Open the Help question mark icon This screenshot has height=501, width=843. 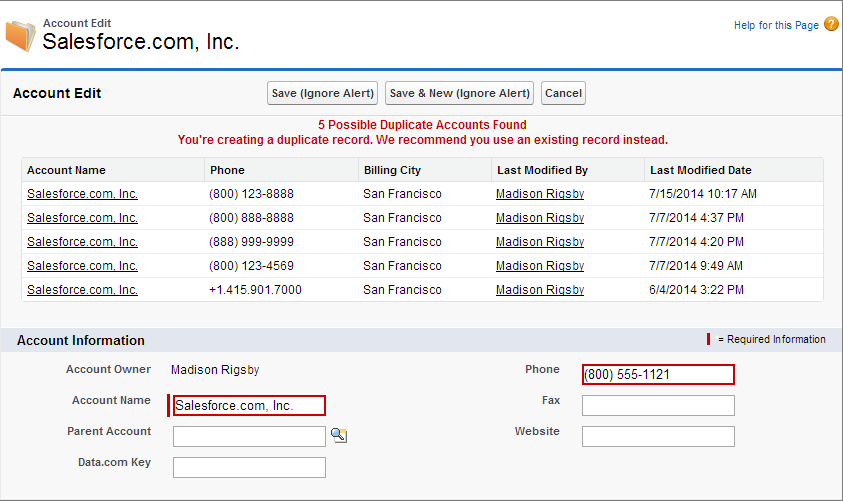(831, 24)
